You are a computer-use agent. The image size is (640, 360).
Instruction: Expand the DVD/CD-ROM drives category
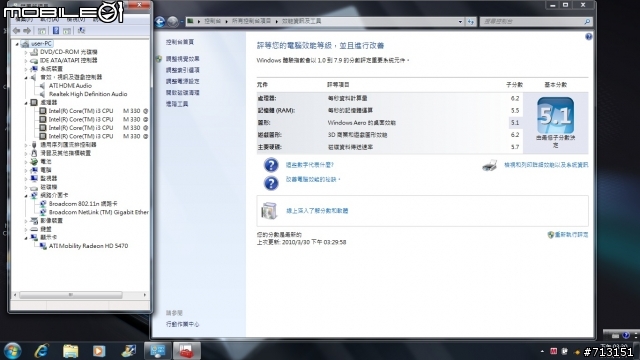26,52
